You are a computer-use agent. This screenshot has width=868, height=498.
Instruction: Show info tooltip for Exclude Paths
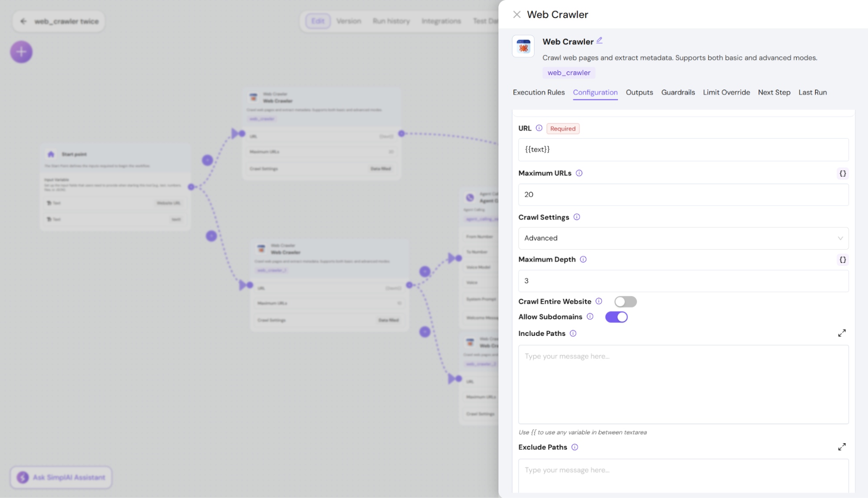(575, 447)
